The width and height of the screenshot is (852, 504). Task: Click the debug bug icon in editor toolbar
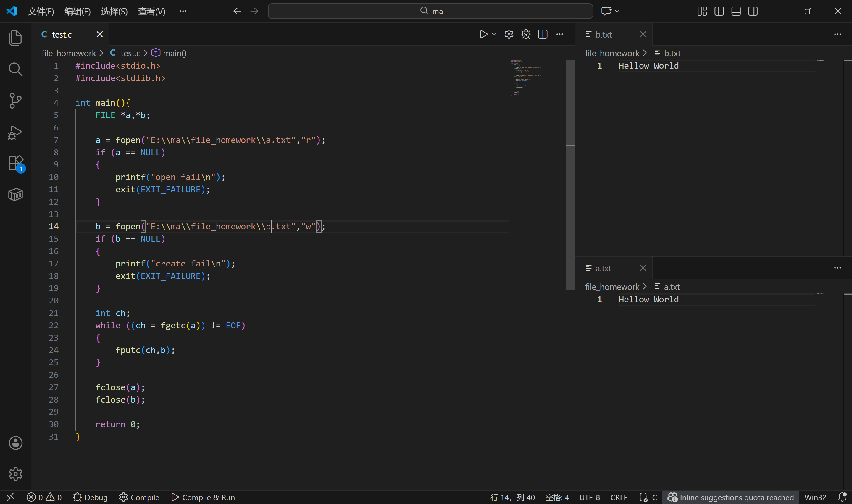[x=525, y=34]
